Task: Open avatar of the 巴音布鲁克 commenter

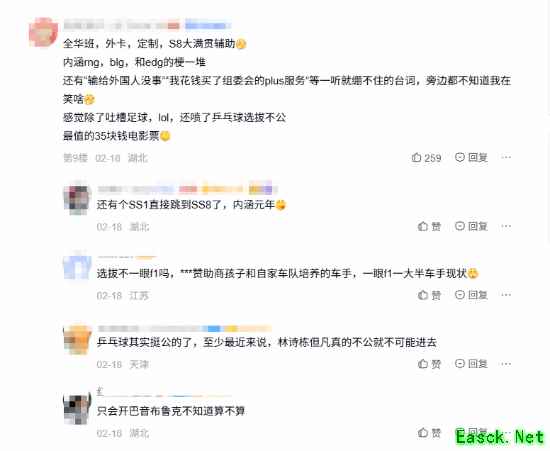Action: pyautogui.click(x=77, y=408)
